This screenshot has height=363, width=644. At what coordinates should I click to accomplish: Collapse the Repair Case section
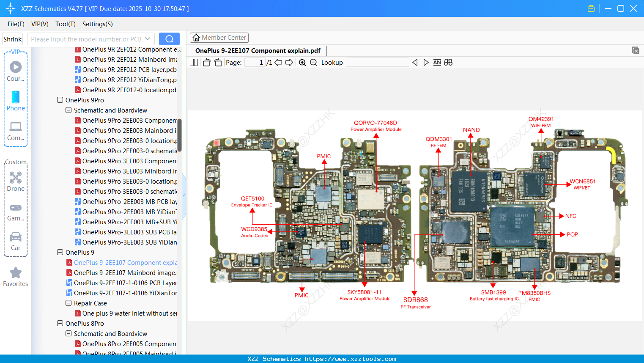click(x=68, y=303)
